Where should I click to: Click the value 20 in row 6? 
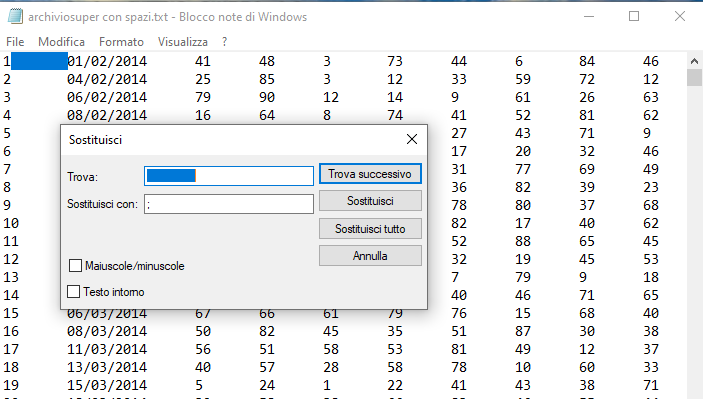pos(523,151)
